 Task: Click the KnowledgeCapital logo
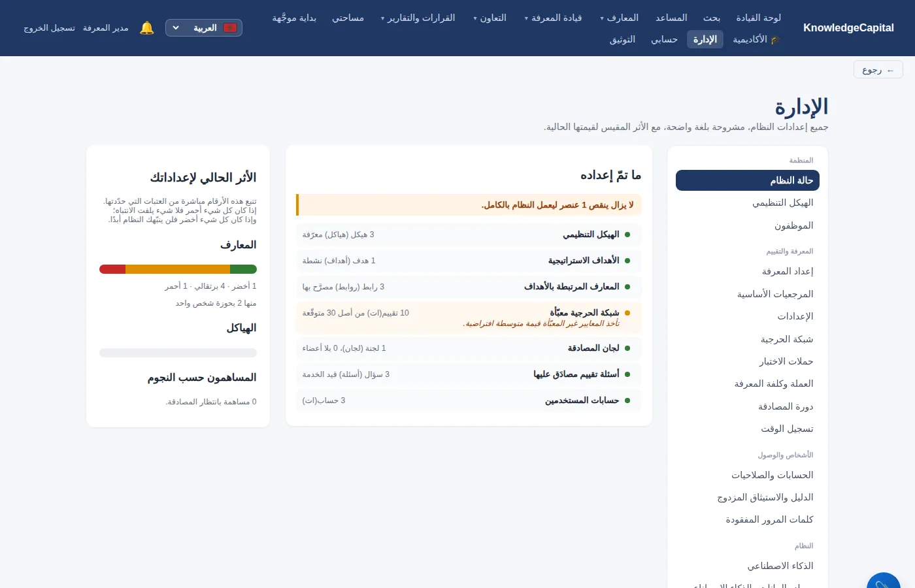click(848, 28)
